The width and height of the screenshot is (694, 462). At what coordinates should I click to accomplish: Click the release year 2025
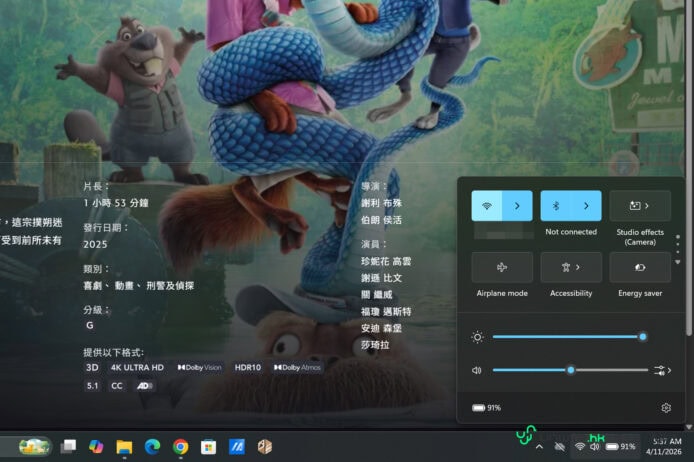pos(95,244)
